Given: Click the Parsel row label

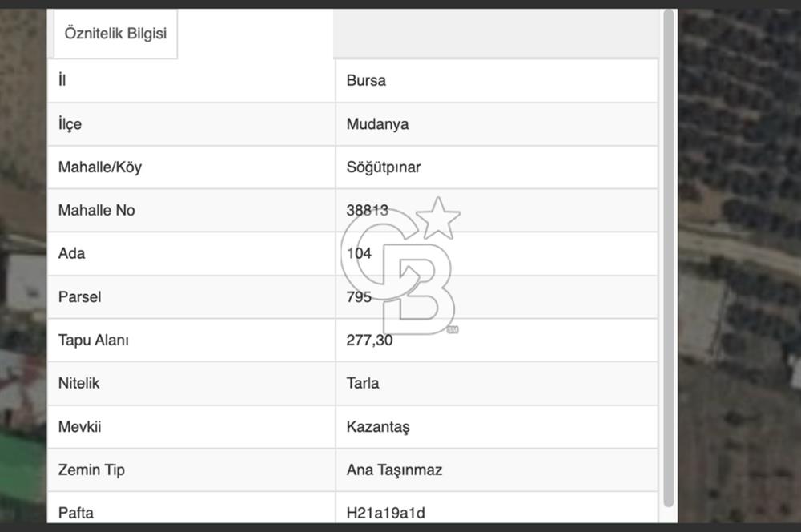Looking at the screenshot, I should tap(79, 297).
